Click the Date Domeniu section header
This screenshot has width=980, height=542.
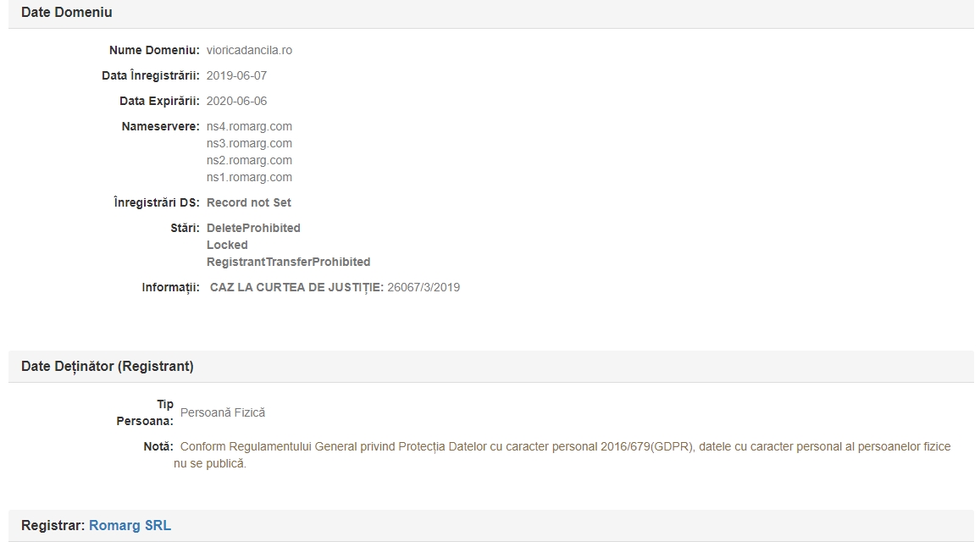(x=67, y=13)
